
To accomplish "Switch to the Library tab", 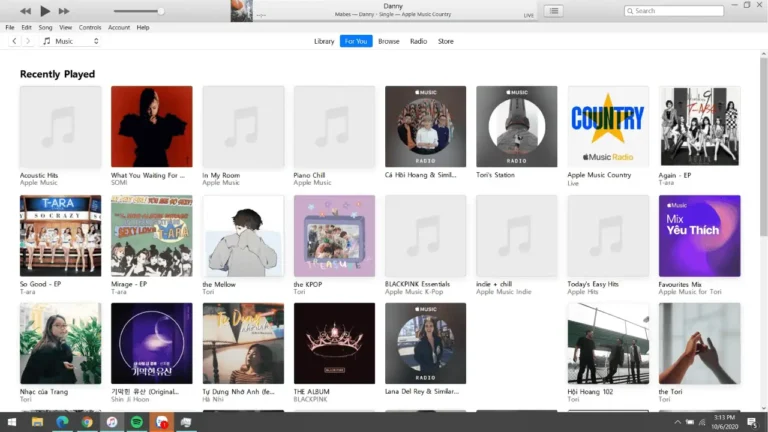I will [x=324, y=41].
